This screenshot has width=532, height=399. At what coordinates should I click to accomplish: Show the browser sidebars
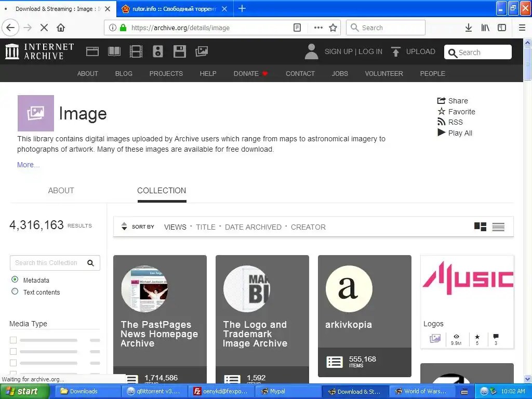pos(502,28)
